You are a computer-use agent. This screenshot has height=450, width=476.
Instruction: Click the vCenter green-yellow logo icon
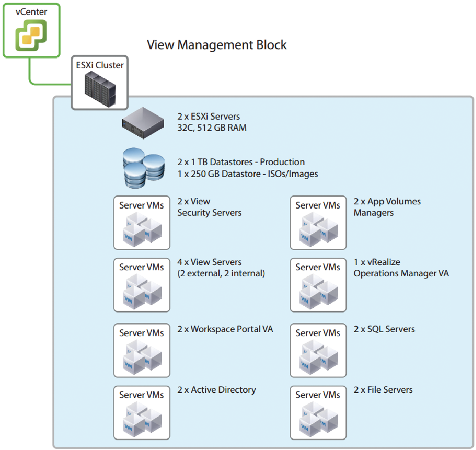[x=31, y=35]
